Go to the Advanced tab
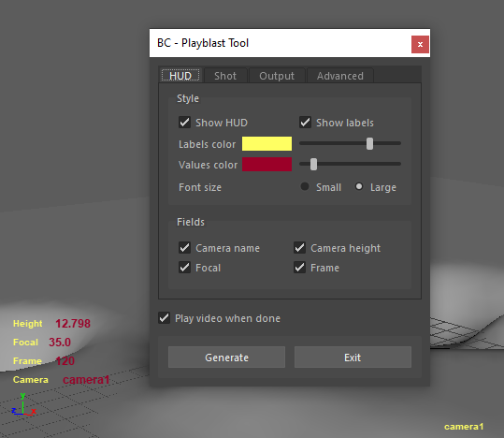 [x=340, y=76]
